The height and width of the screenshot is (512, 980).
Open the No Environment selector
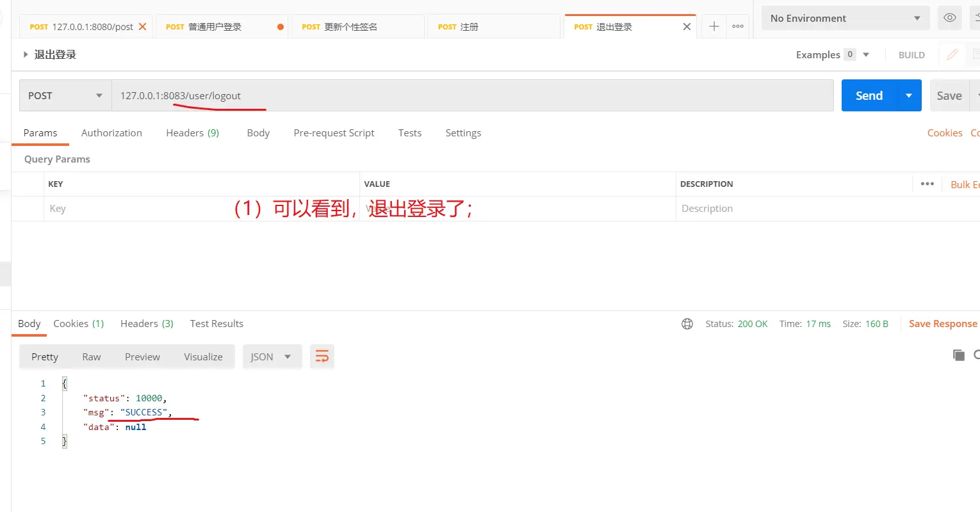pos(845,18)
